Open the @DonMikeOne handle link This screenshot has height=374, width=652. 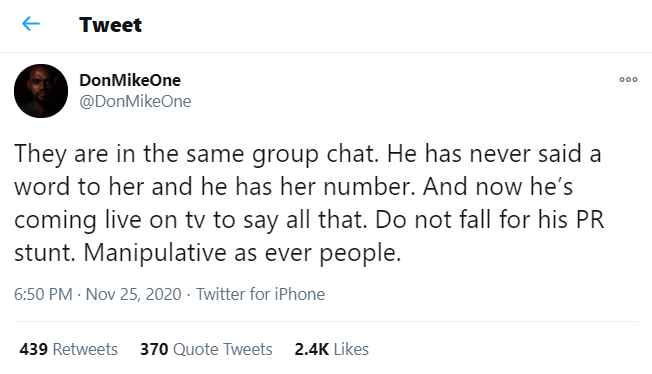[135, 101]
